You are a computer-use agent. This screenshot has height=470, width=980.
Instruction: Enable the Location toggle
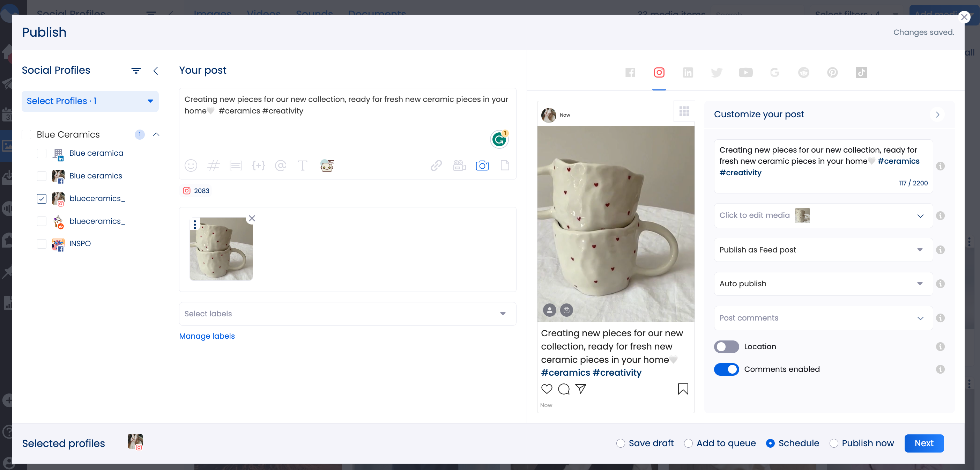(726, 347)
